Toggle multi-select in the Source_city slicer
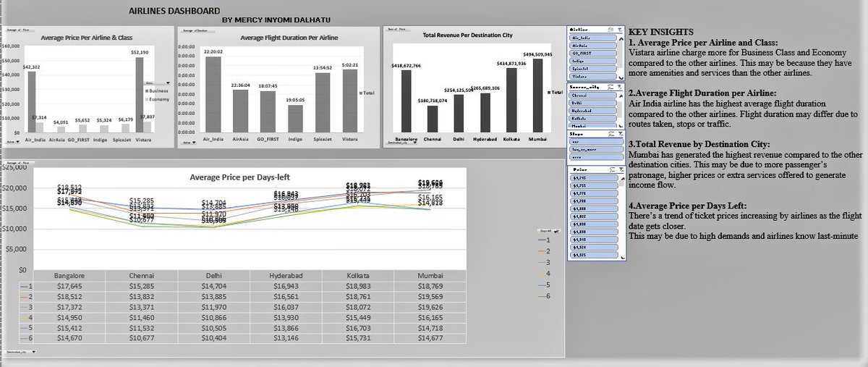Image resolution: width=868 pixels, height=367 pixels. pos(609,87)
